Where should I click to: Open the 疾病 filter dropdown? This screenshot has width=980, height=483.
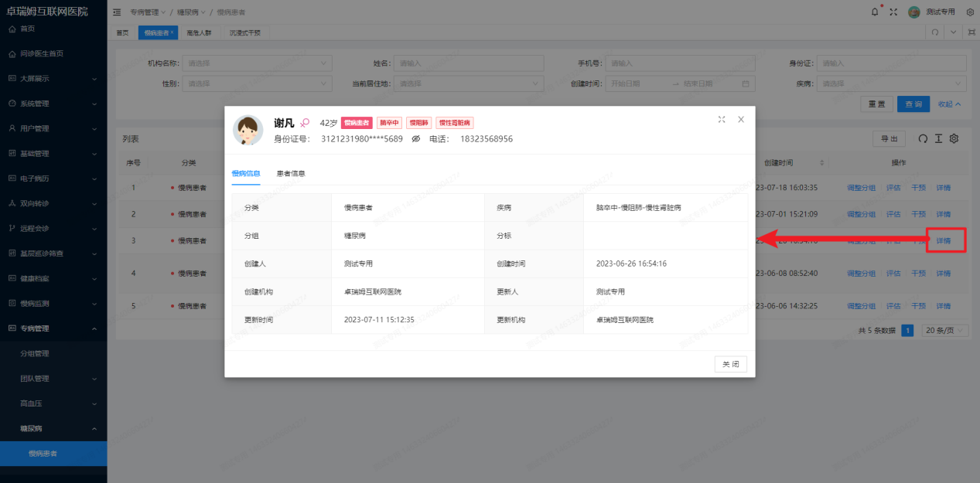(x=891, y=83)
